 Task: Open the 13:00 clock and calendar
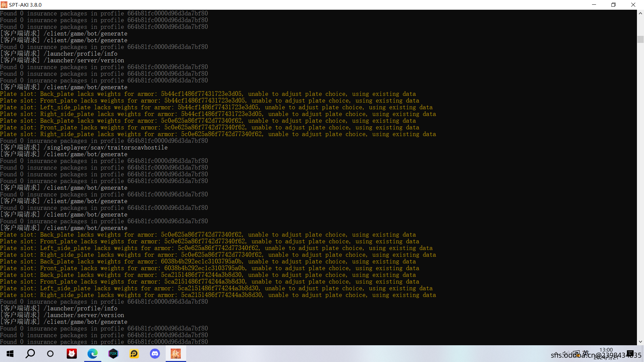(x=606, y=354)
